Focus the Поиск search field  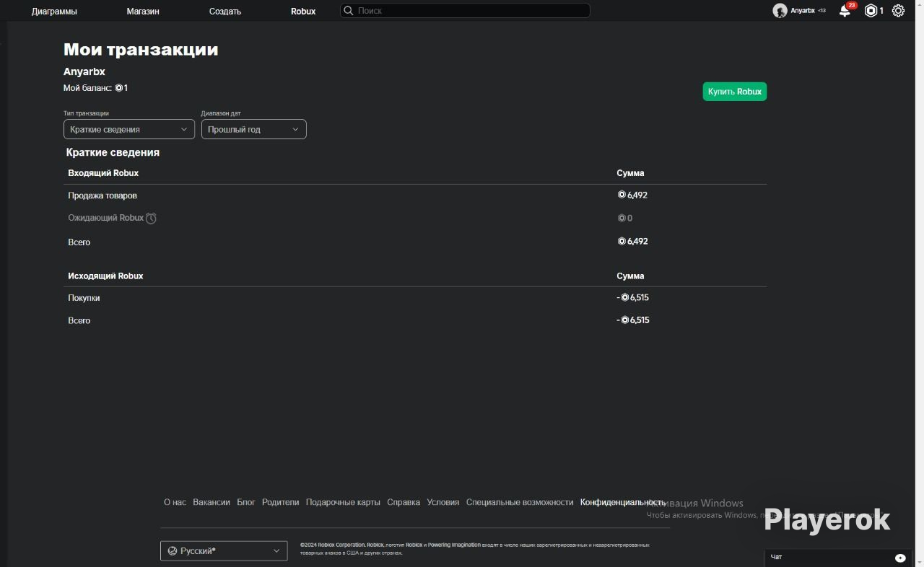tap(465, 11)
